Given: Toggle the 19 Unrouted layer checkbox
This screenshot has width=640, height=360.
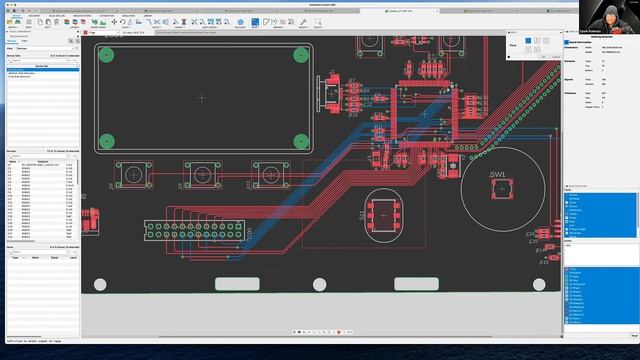Looking at the screenshot, I should (x=567, y=284).
